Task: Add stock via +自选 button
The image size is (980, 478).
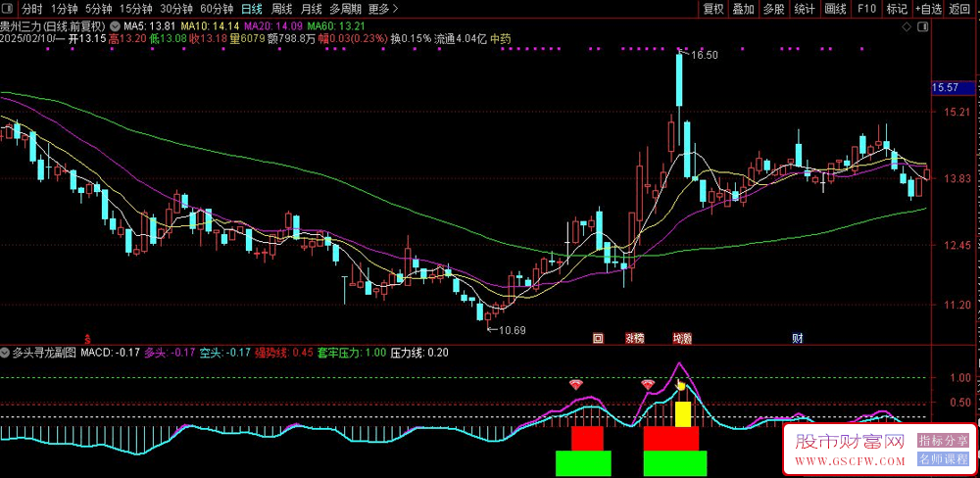Action: click(928, 9)
